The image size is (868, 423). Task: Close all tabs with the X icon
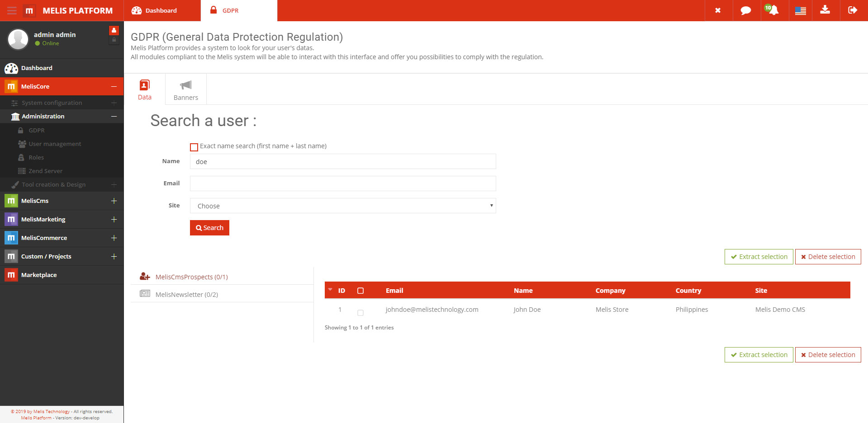(x=718, y=10)
